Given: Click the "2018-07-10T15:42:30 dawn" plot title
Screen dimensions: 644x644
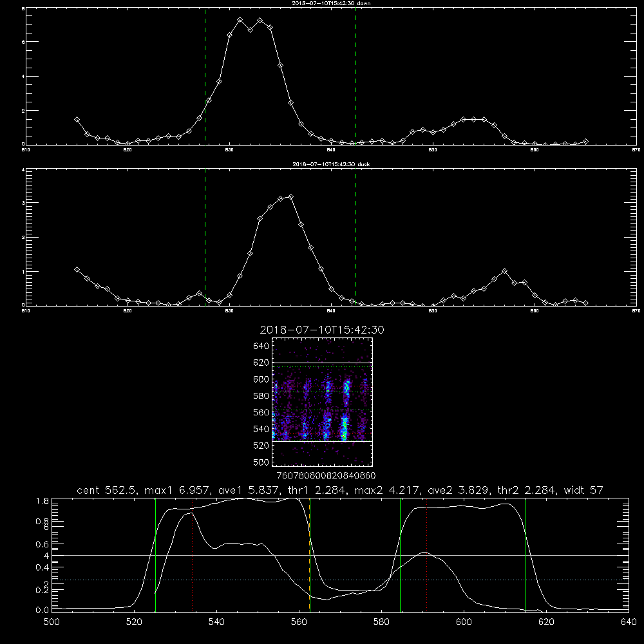Looking at the screenshot, I should 331,3.
